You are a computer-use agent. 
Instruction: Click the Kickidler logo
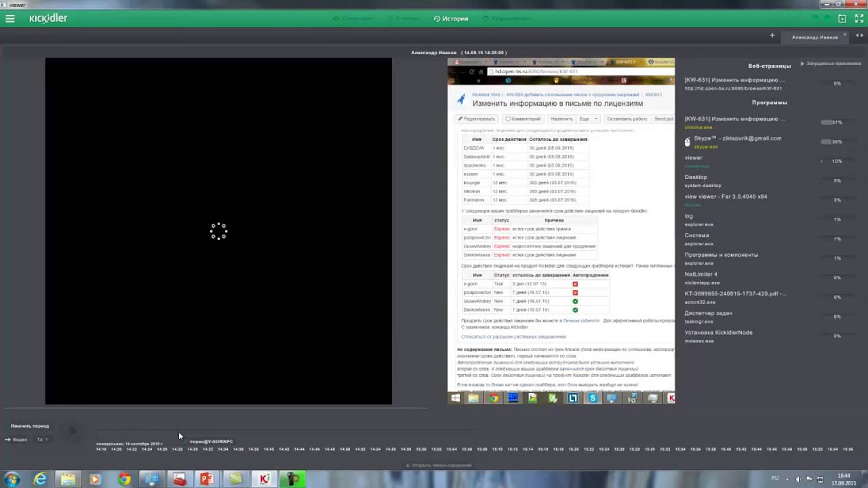coord(48,18)
